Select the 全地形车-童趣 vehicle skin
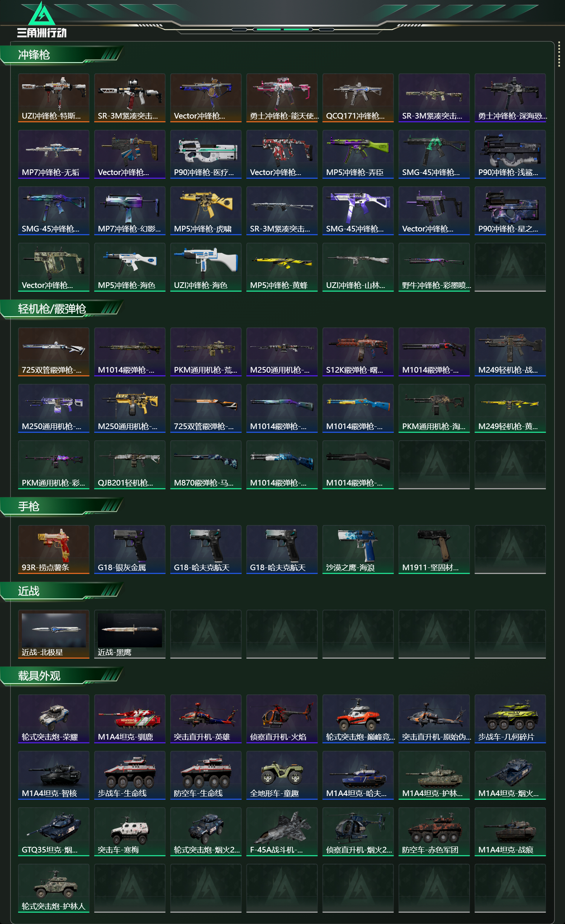The image size is (565, 924). coord(282,775)
